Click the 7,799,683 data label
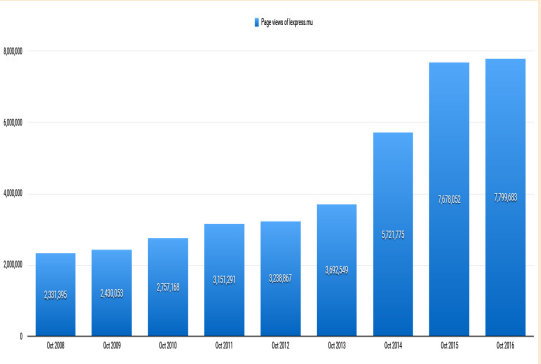 coord(505,197)
